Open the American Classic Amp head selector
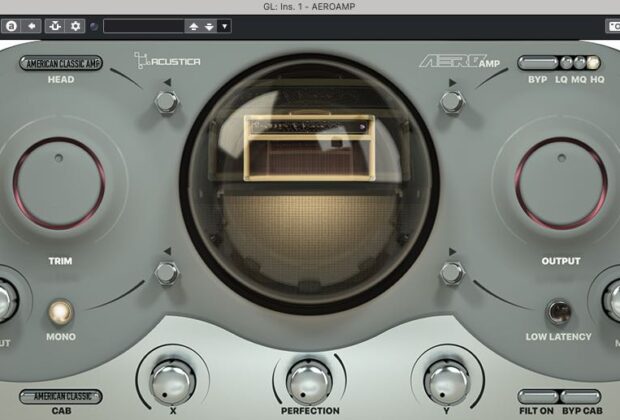 [61, 63]
